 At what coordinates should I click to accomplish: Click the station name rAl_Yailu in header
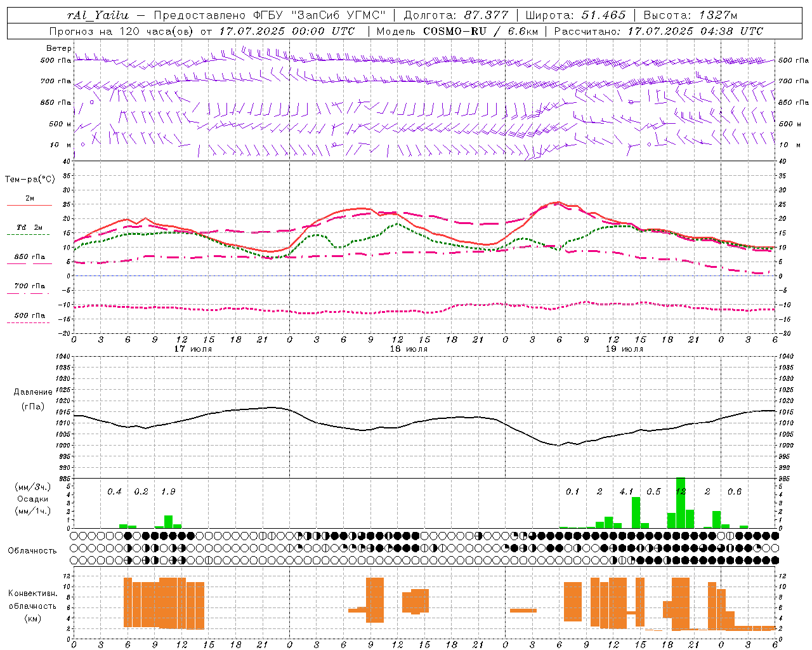click(x=98, y=15)
